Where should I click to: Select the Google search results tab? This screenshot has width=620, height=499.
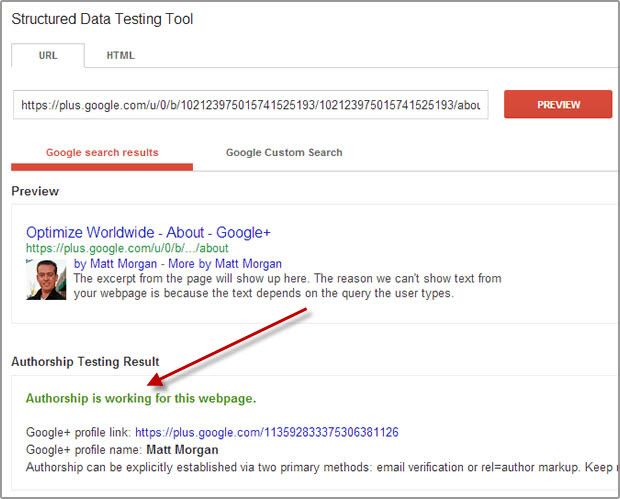click(x=102, y=153)
